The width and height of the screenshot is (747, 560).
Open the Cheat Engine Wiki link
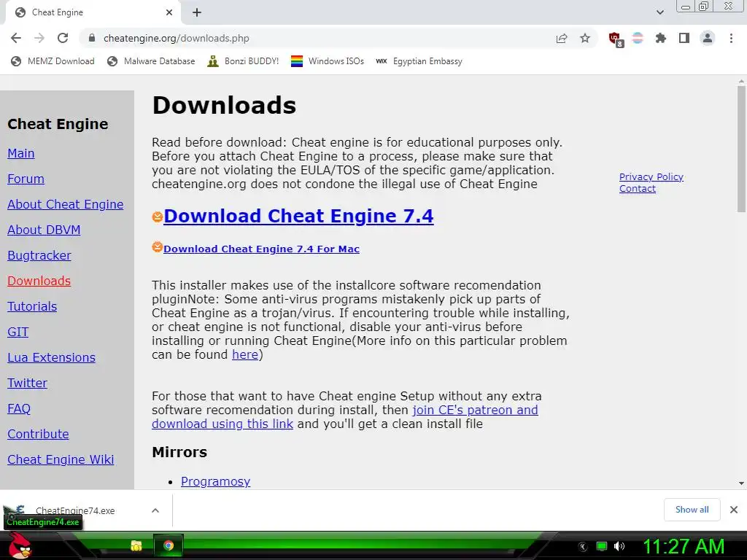[x=61, y=459]
